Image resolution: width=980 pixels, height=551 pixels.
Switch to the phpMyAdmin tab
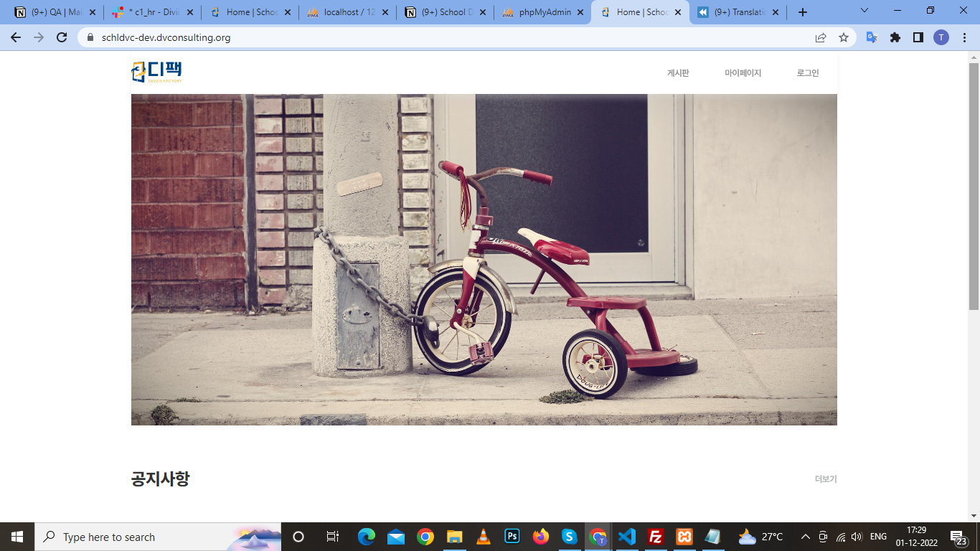(542, 12)
